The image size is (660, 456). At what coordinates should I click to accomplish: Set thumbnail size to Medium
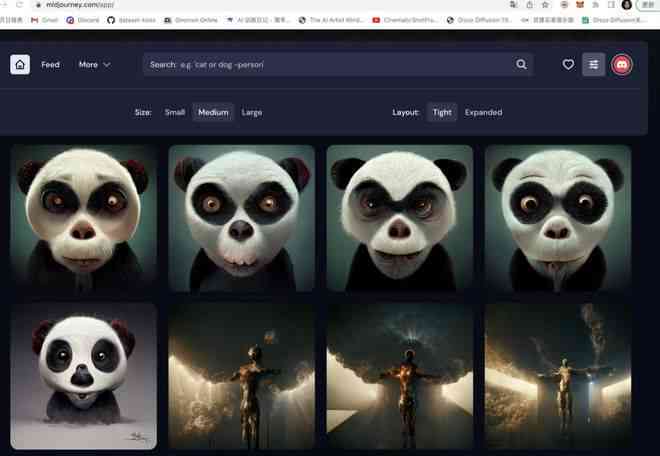(213, 112)
